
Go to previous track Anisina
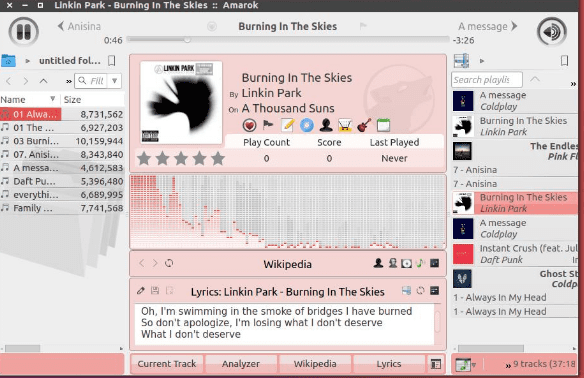tap(79, 26)
